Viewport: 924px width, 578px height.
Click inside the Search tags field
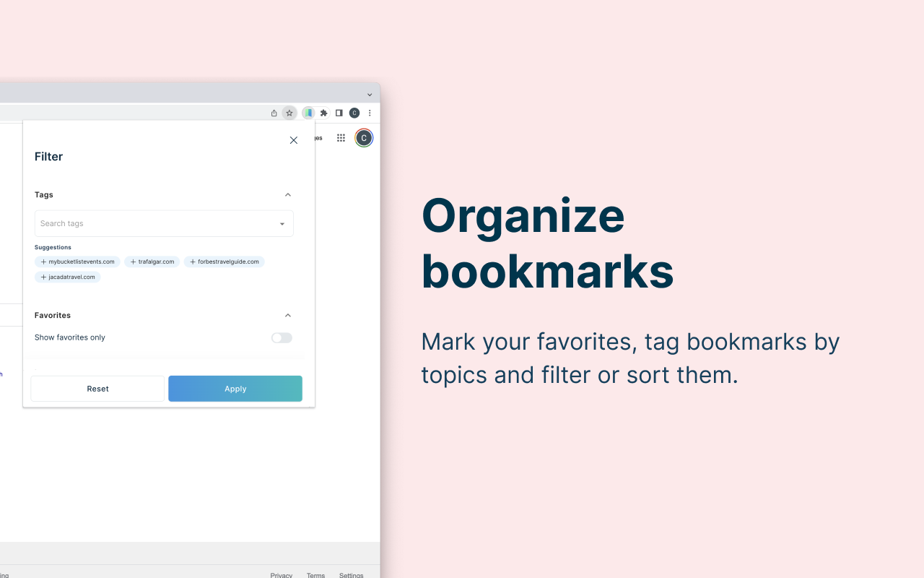144,223
